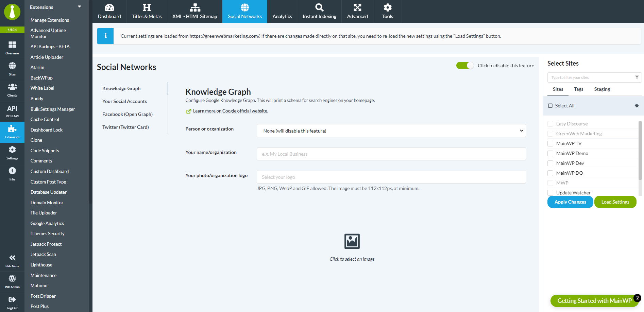
Task: Open Google Analytics extension
Action: [47, 223]
